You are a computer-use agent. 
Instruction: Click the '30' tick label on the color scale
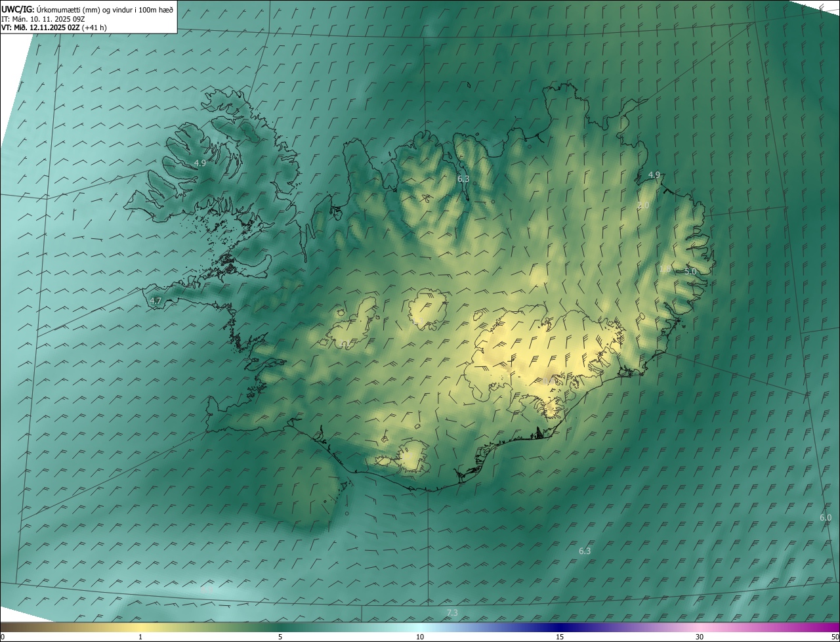[700, 637]
